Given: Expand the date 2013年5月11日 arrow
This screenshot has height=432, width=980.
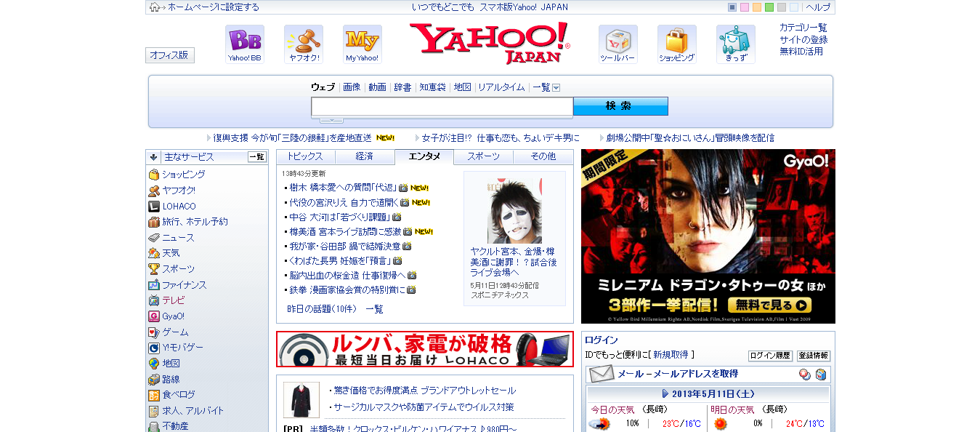Looking at the screenshot, I should 665,393.
